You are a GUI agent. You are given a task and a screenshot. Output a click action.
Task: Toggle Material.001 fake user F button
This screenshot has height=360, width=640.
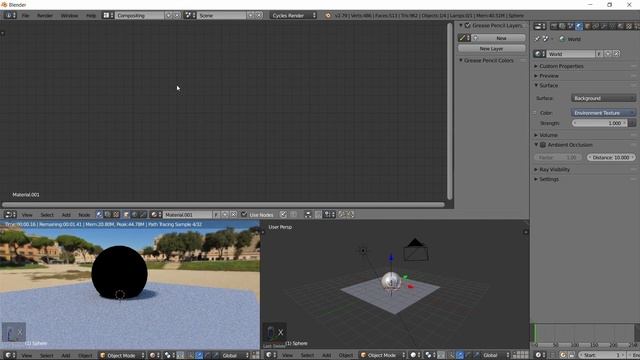(216, 214)
